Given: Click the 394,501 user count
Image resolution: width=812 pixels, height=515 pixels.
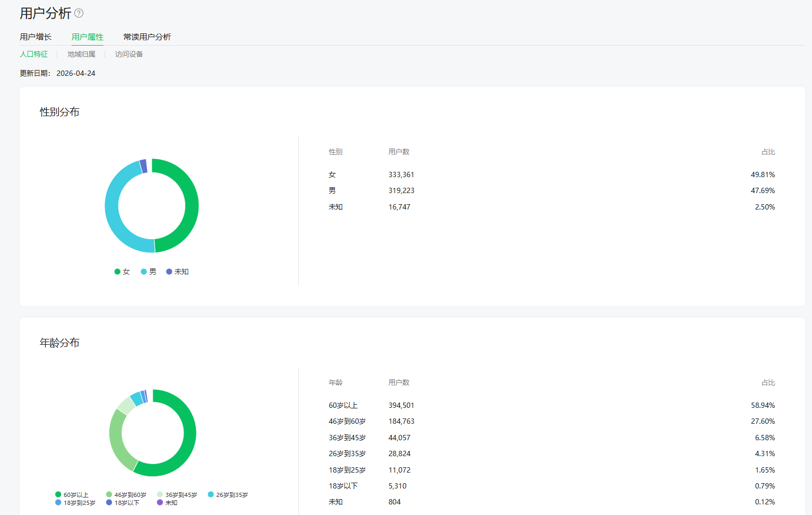Looking at the screenshot, I should coord(401,405).
